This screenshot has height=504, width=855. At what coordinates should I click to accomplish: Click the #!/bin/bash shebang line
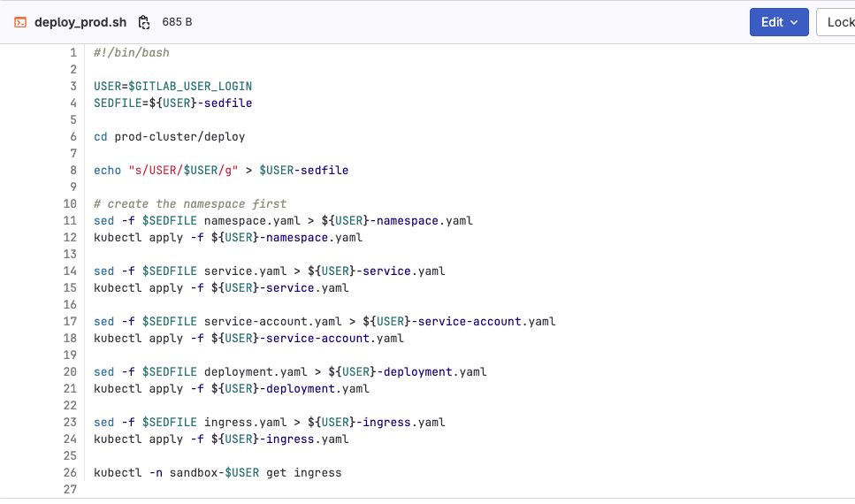(x=132, y=53)
